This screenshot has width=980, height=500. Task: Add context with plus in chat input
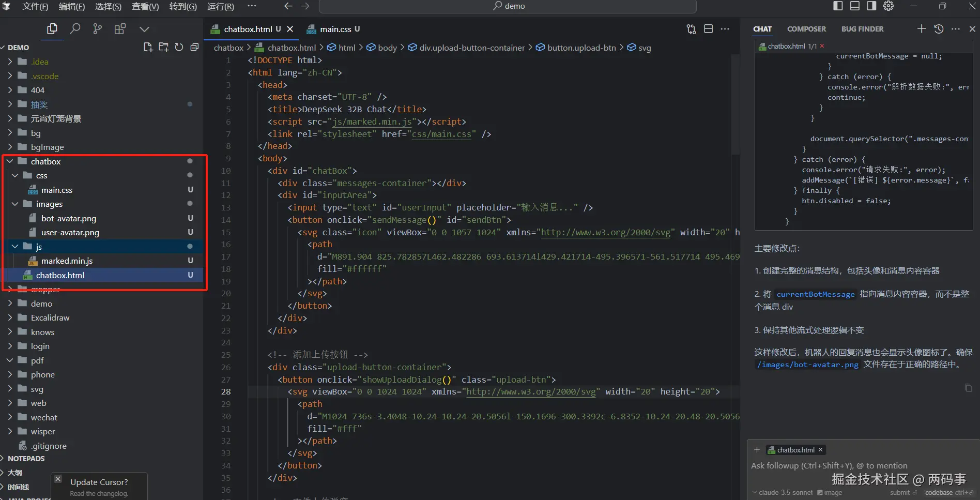click(757, 449)
